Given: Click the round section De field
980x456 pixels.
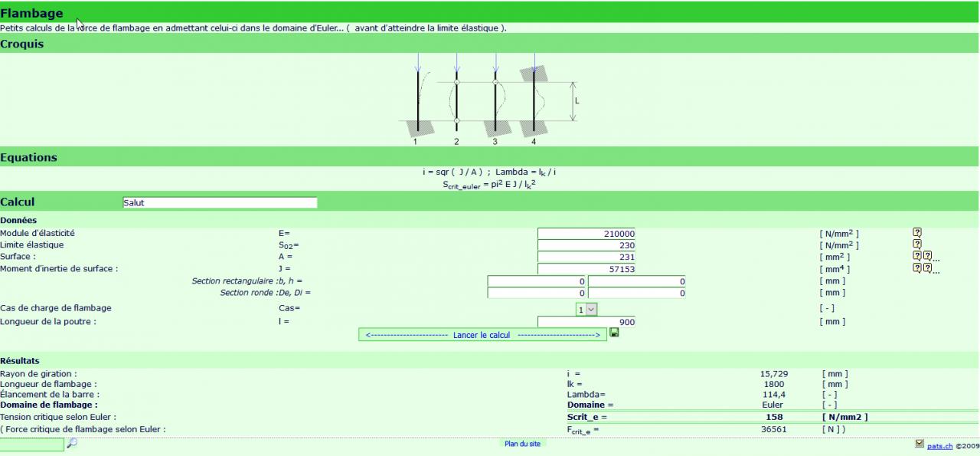Looking at the screenshot, I should (x=537, y=293).
